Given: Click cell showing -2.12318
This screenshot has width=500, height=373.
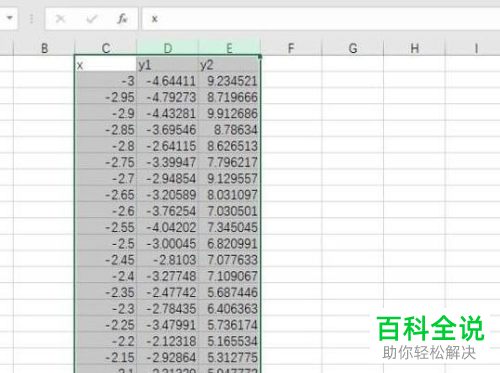Looking at the screenshot, I should point(168,341).
